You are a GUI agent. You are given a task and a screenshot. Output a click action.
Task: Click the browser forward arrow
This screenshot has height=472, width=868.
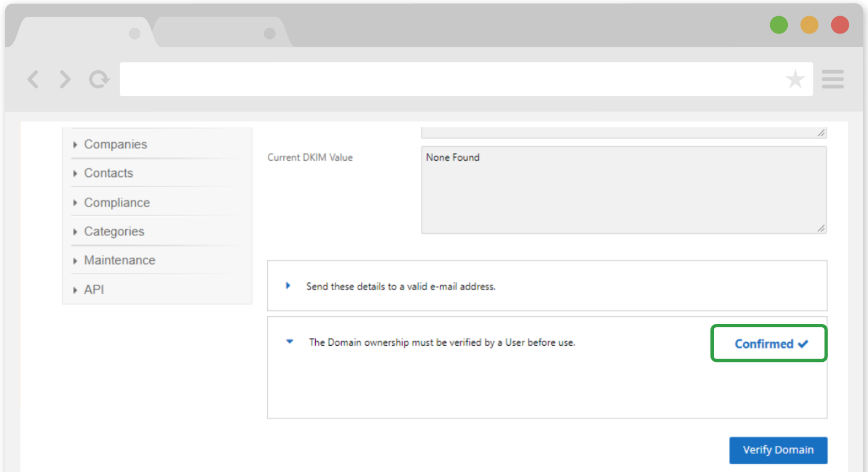(x=65, y=79)
